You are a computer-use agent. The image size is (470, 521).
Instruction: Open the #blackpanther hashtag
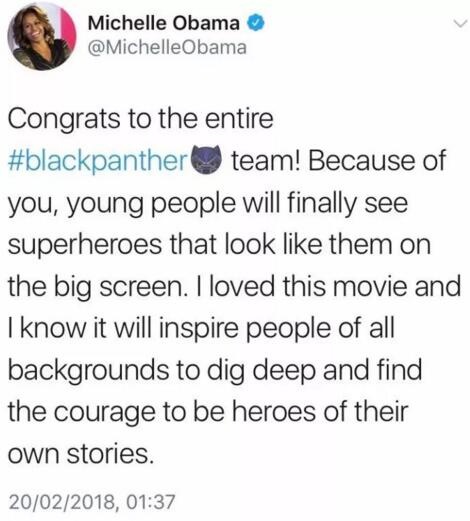98,161
